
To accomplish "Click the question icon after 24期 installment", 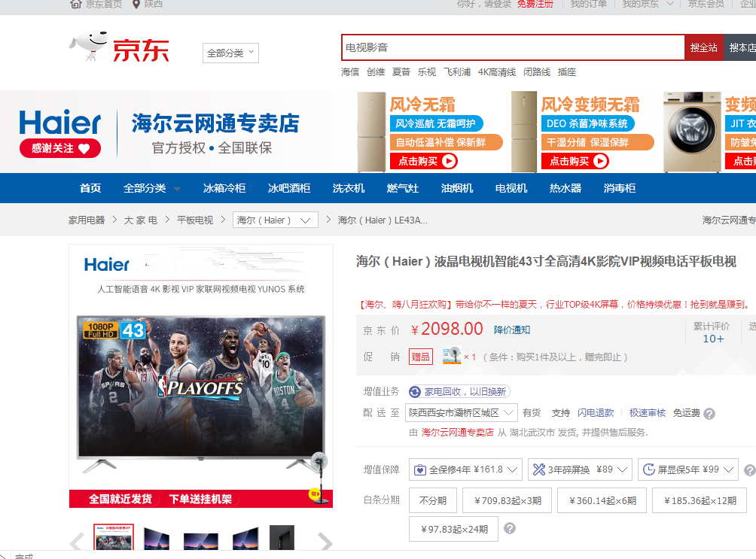I will click(x=510, y=529).
